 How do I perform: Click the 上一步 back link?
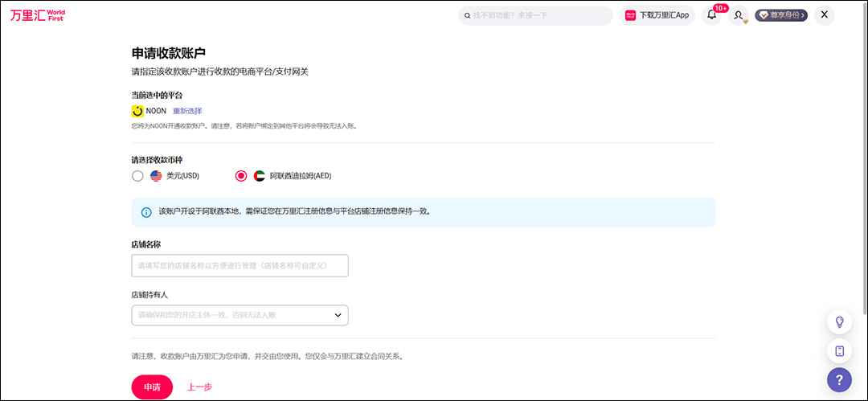(x=199, y=387)
